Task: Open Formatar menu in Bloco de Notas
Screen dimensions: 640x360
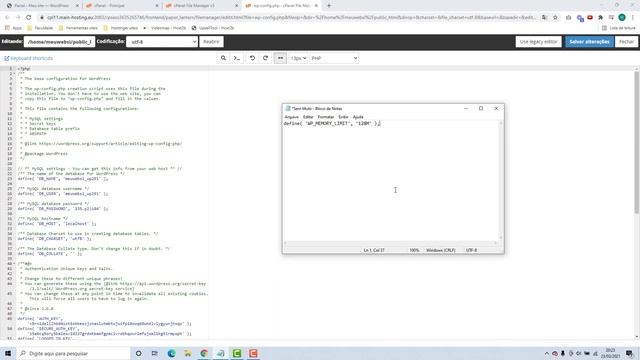Action: point(326,117)
